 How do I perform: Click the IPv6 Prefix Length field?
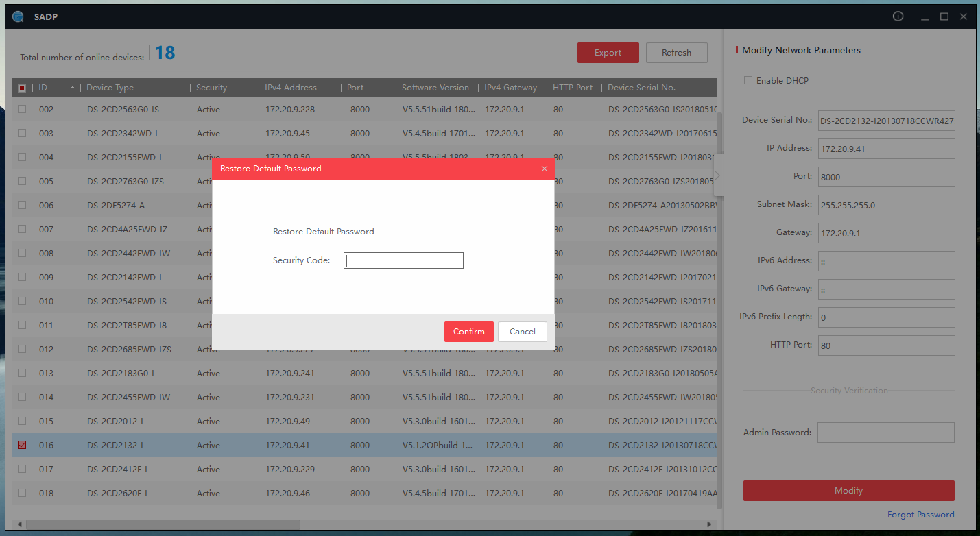pyautogui.click(x=886, y=317)
